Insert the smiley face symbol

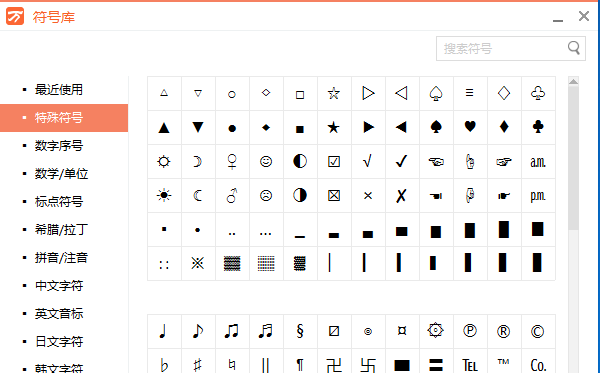(266, 161)
